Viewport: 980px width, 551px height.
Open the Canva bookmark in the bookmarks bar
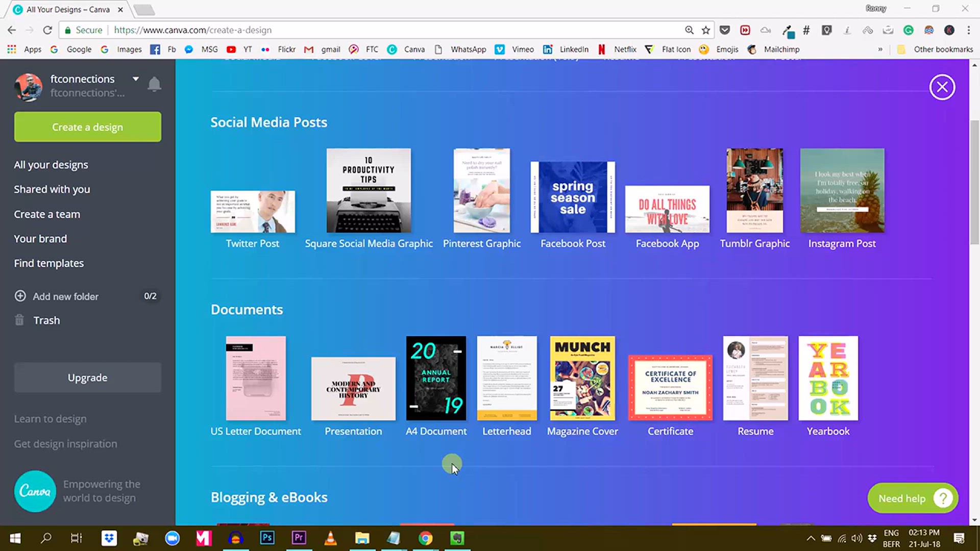406,49
